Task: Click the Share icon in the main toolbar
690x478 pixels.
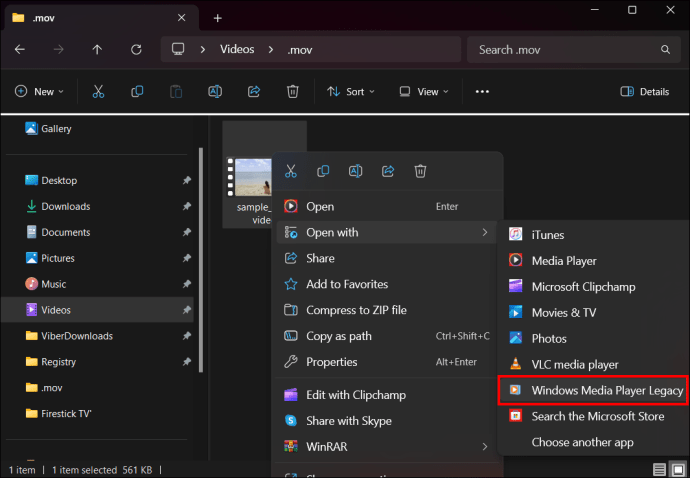Action: (254, 92)
